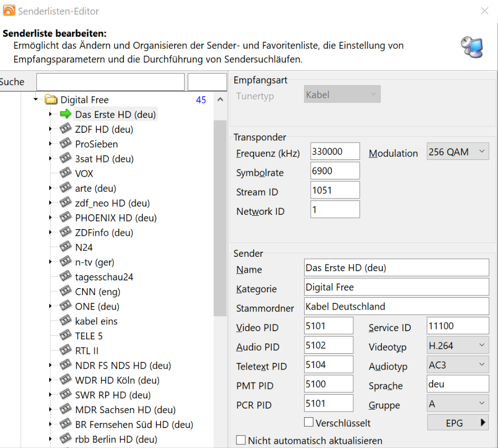This screenshot has width=498, height=448.
Task: Click the channel icon beside n-tv (ger)
Action: (66, 261)
